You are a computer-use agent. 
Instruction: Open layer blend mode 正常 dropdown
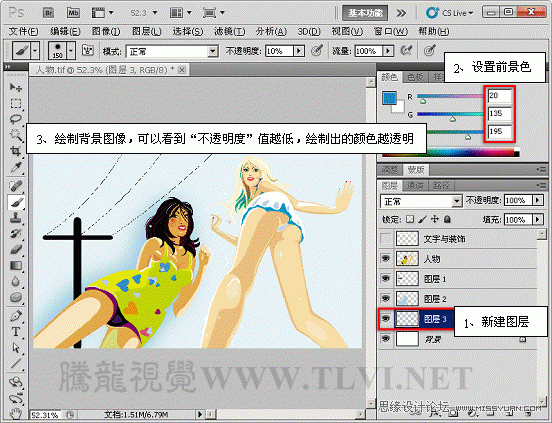421,201
